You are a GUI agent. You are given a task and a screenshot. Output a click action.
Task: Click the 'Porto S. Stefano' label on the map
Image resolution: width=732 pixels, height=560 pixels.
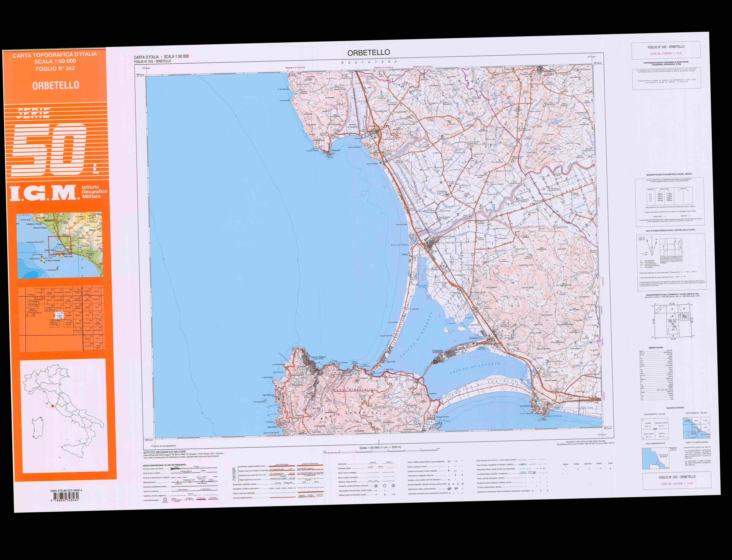(318, 357)
